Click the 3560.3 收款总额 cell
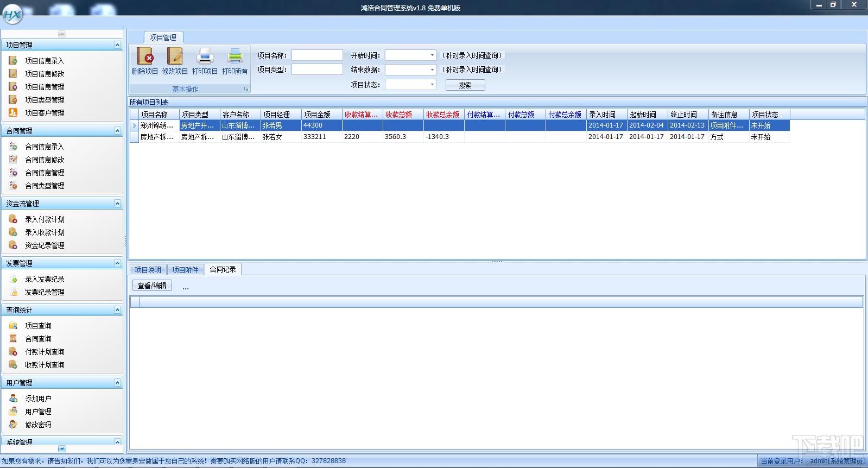868x468 pixels. coord(403,137)
